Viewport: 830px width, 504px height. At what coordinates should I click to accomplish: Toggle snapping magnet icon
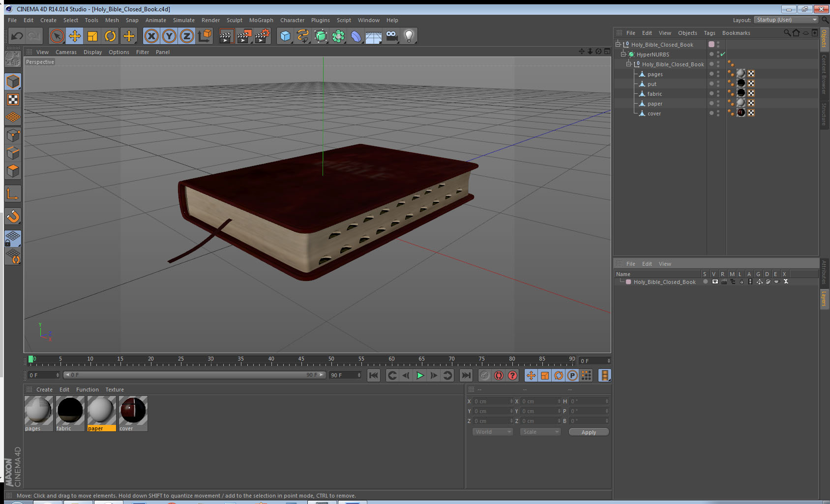tap(13, 216)
